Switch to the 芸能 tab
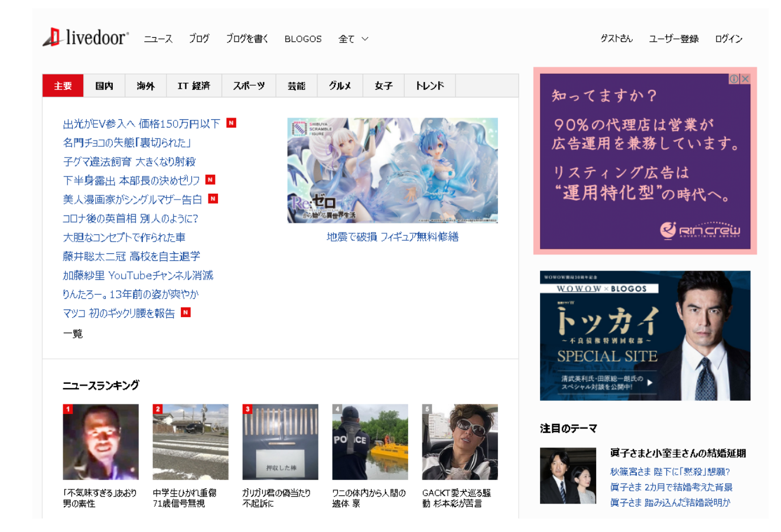This screenshot has width=781, height=532. click(297, 86)
